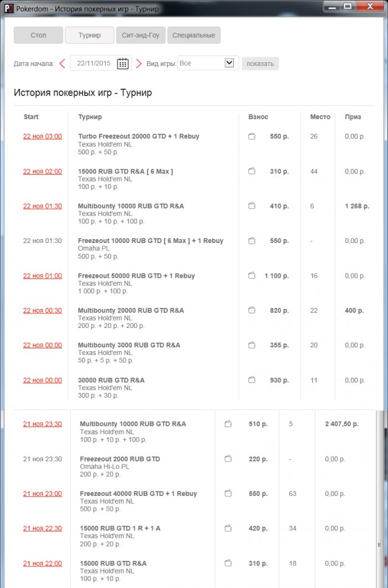Open the 22 ноя 00:30 tournament link
Image resolution: width=388 pixels, height=588 pixels.
click(x=43, y=311)
